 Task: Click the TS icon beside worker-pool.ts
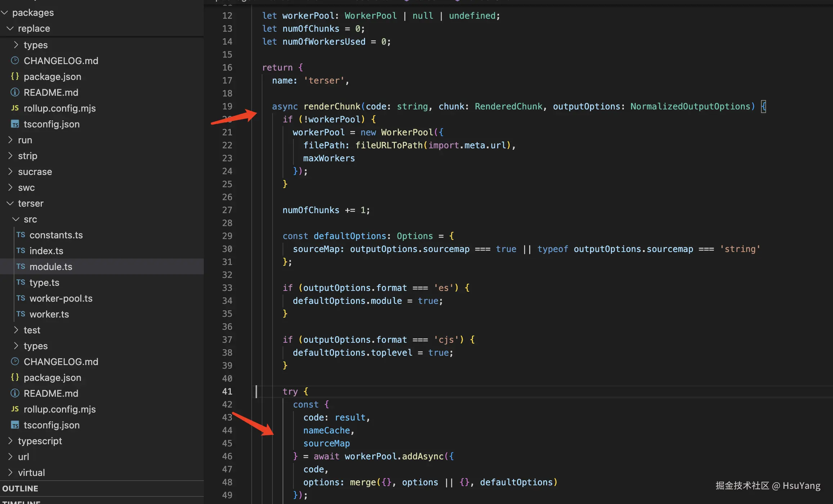tap(21, 298)
